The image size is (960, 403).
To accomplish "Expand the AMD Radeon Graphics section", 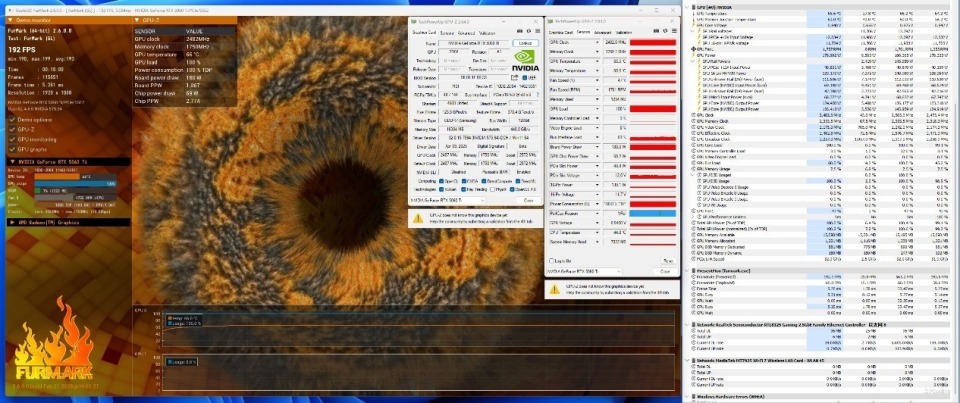I will point(11,222).
